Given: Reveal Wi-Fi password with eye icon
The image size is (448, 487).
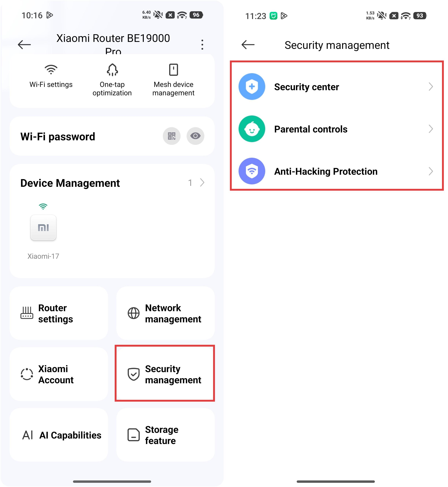Looking at the screenshot, I should coord(195,136).
